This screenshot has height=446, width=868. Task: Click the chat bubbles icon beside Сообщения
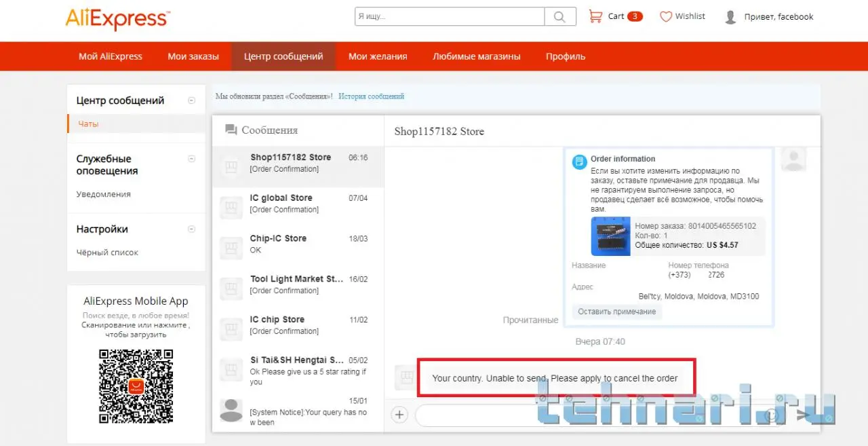(231, 130)
